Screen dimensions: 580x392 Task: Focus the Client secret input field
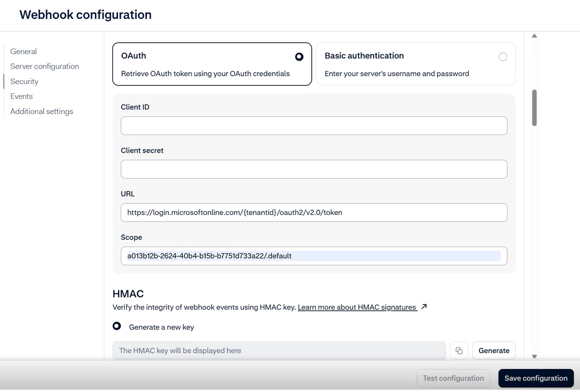[x=314, y=169]
